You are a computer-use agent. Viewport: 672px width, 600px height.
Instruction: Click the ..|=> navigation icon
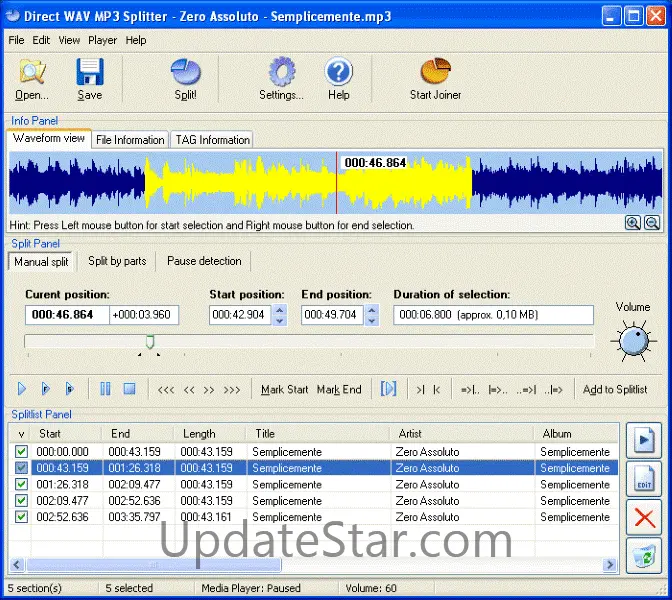click(553, 390)
